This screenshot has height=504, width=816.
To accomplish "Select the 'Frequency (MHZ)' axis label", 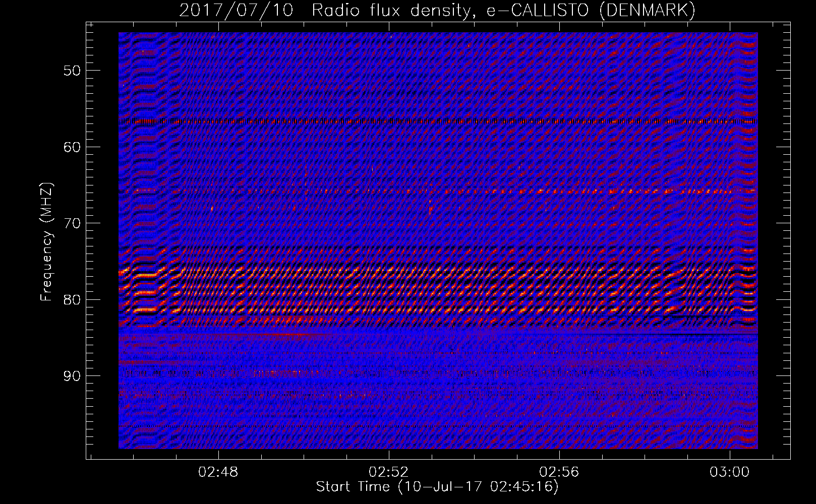I will [46, 242].
